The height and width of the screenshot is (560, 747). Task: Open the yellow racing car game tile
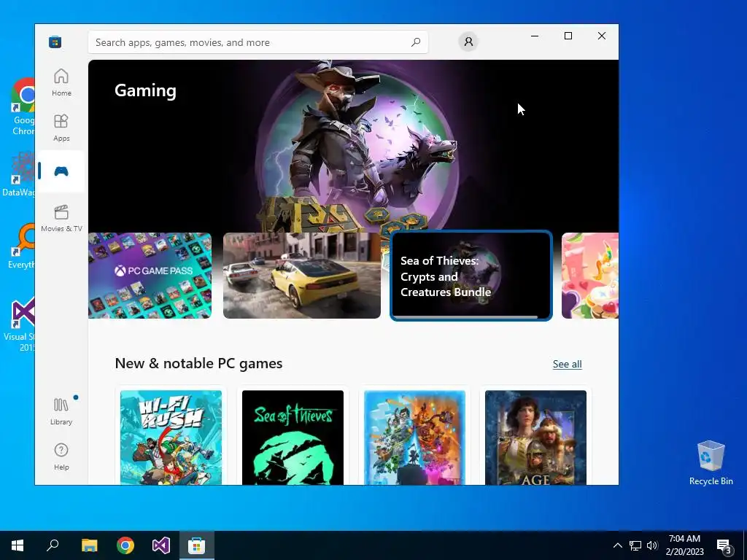pyautogui.click(x=301, y=276)
